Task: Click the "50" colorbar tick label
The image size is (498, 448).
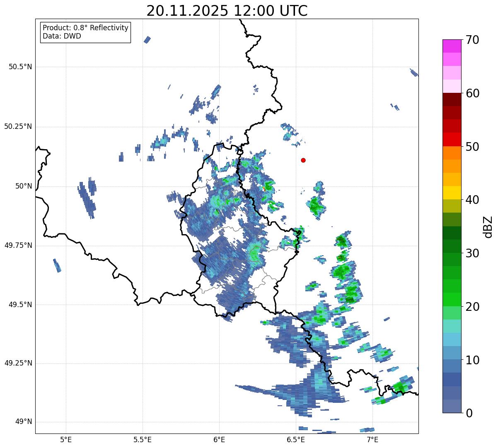Action: point(472,147)
